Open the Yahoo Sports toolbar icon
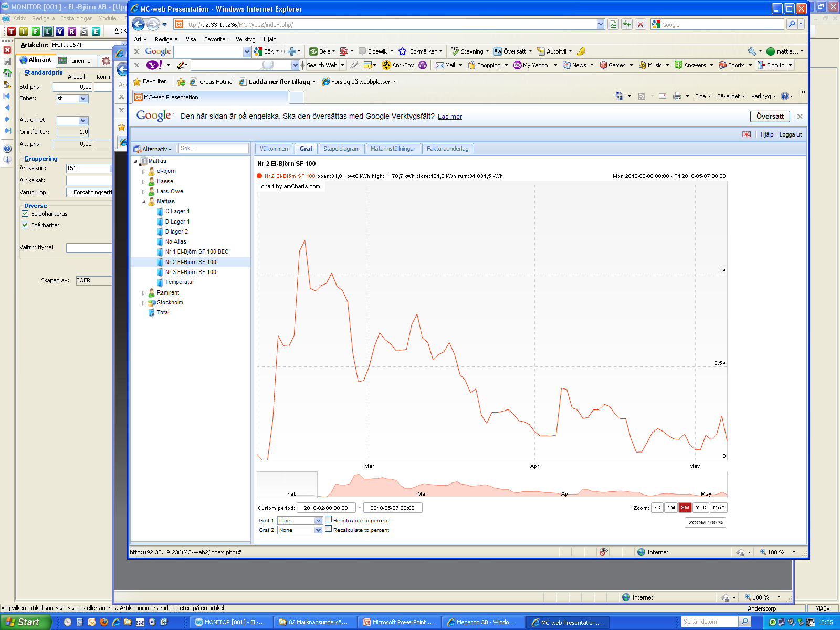 coord(723,65)
